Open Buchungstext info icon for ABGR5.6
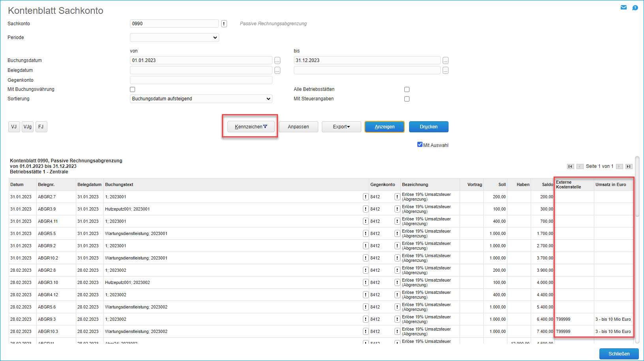This screenshot has height=361, width=644. tap(366, 307)
